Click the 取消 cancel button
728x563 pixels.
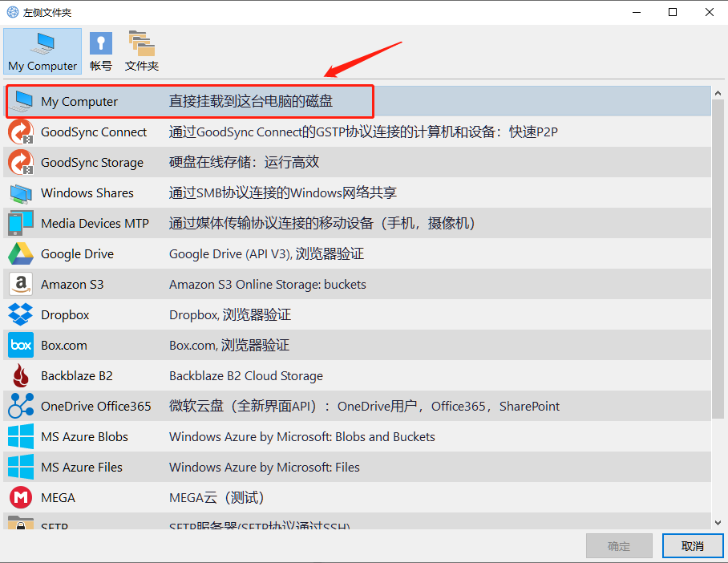(692, 546)
